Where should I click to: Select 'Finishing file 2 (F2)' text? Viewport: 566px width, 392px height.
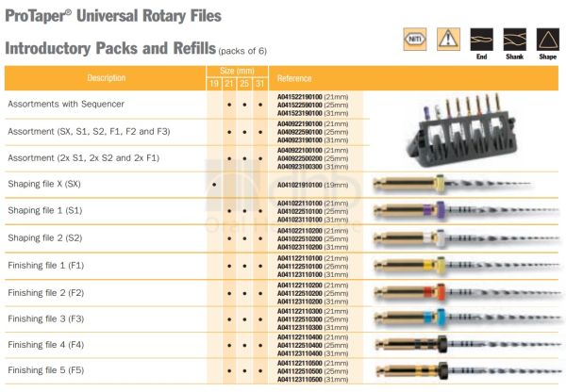click(x=46, y=293)
